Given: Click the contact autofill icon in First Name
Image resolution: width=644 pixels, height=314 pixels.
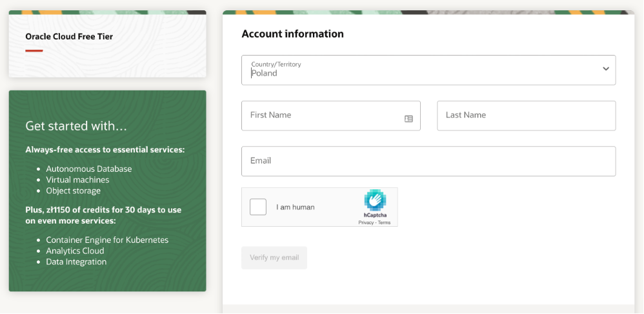Looking at the screenshot, I should pyautogui.click(x=408, y=119).
